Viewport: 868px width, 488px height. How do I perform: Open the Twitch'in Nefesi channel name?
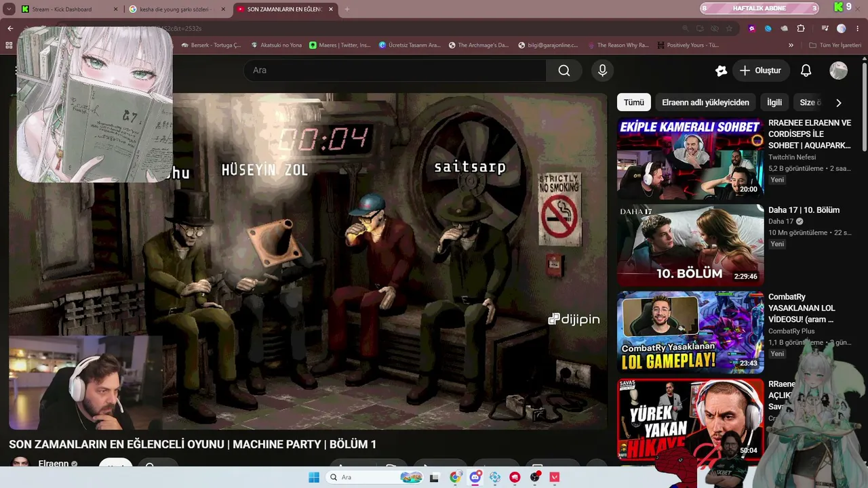coord(792,157)
